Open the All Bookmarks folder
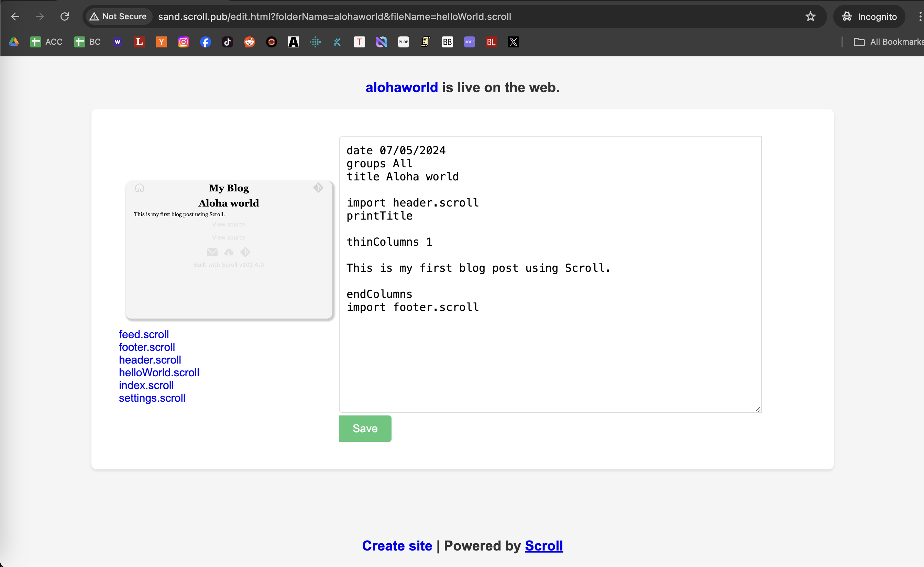Viewport: 924px width, 567px height. point(888,42)
